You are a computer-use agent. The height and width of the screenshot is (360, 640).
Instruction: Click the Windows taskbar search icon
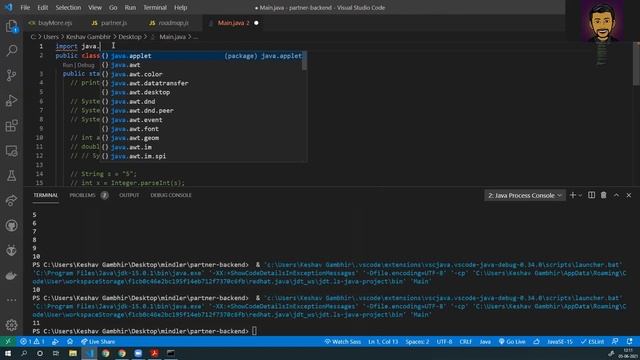point(24,353)
